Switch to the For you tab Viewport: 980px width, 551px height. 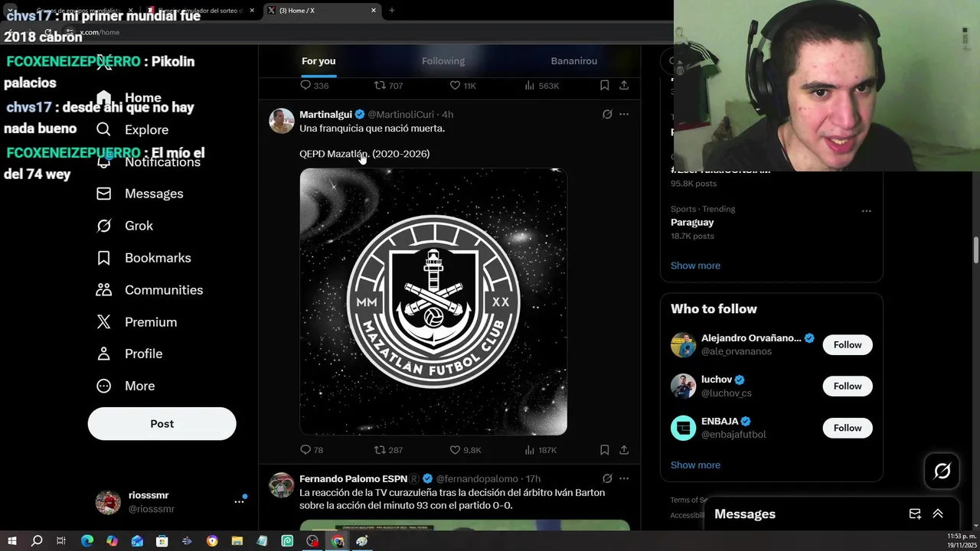coord(318,61)
